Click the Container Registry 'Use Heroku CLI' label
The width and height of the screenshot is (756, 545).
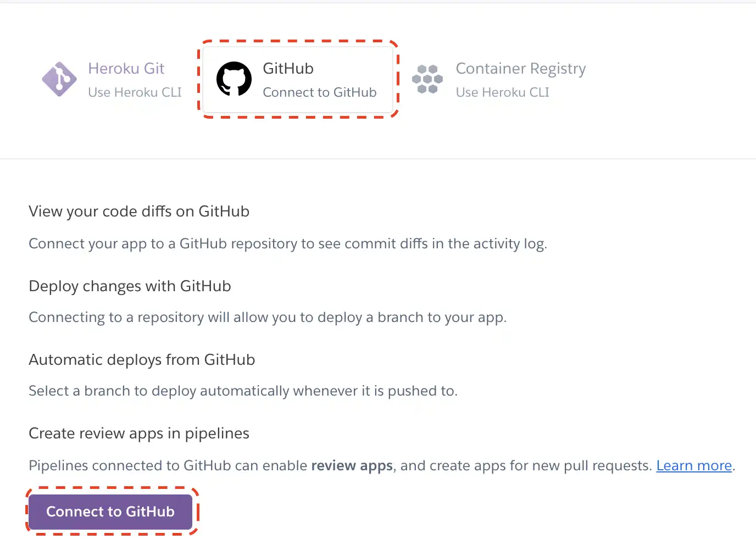click(x=502, y=92)
